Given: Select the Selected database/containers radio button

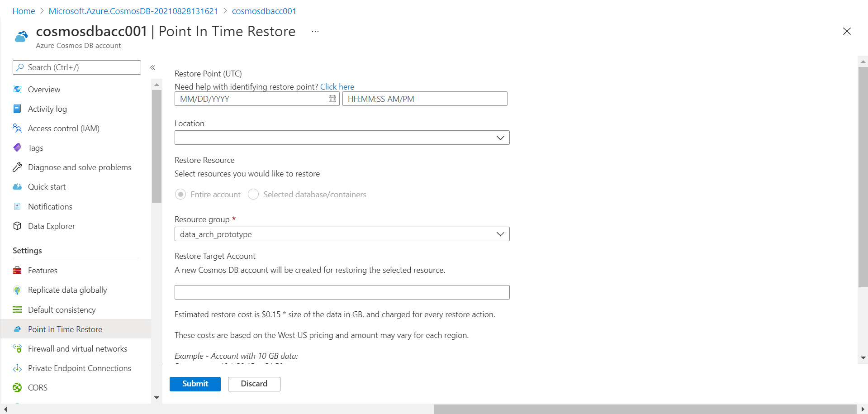Looking at the screenshot, I should coord(253,194).
